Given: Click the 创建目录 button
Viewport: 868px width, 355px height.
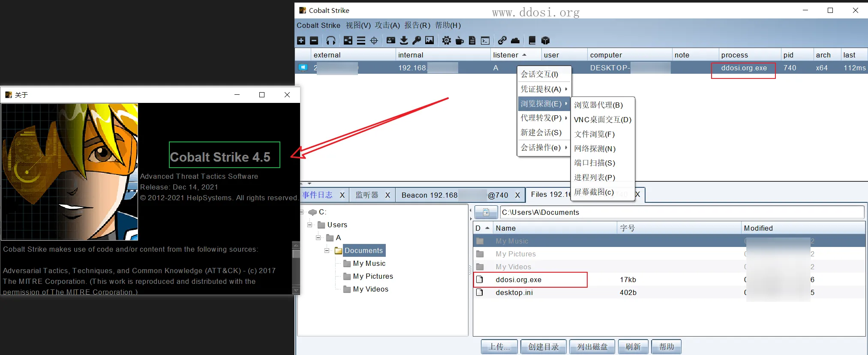Looking at the screenshot, I should (x=544, y=346).
